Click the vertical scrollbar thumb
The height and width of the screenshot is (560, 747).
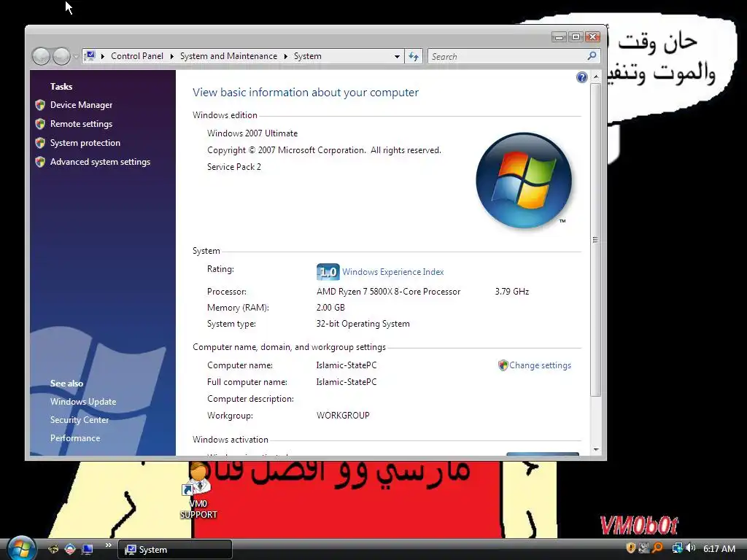pyautogui.click(x=595, y=239)
